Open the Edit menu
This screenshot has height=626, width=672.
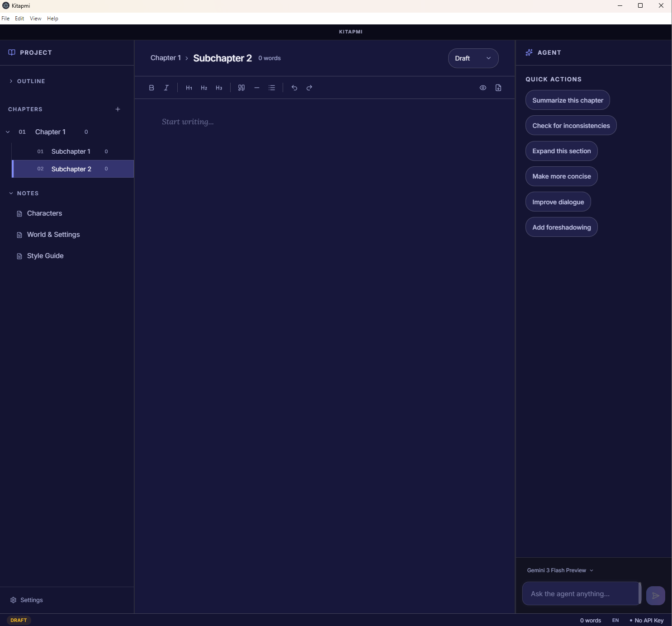(x=19, y=18)
